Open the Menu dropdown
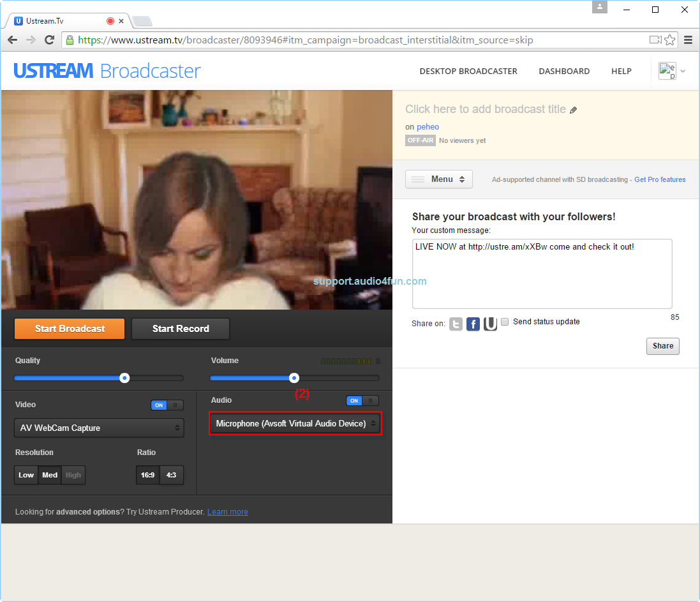The height and width of the screenshot is (602, 700). tap(439, 179)
